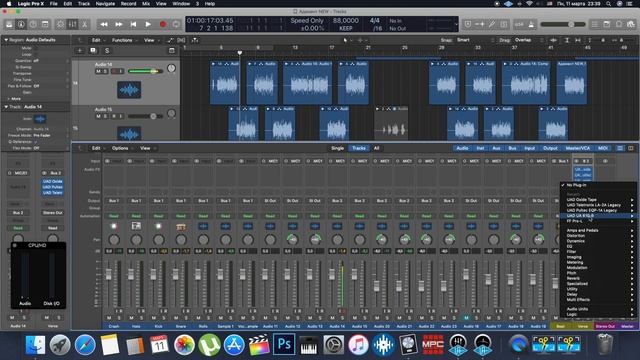Click the Audio 14 waveform track icon
The image size is (640, 360).
129,90
